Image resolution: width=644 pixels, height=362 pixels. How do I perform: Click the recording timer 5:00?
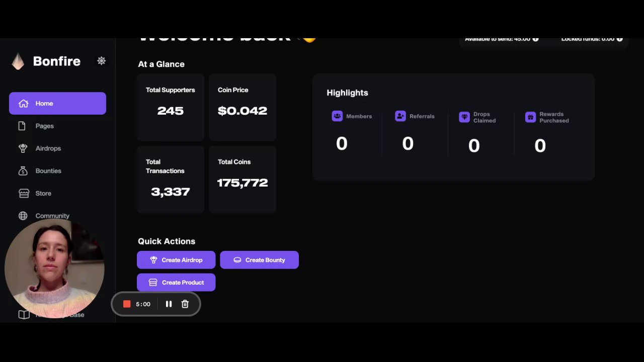point(143,304)
